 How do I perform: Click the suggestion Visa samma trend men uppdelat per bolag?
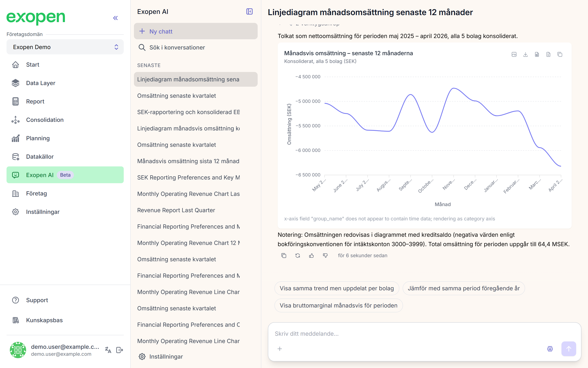[336, 288]
